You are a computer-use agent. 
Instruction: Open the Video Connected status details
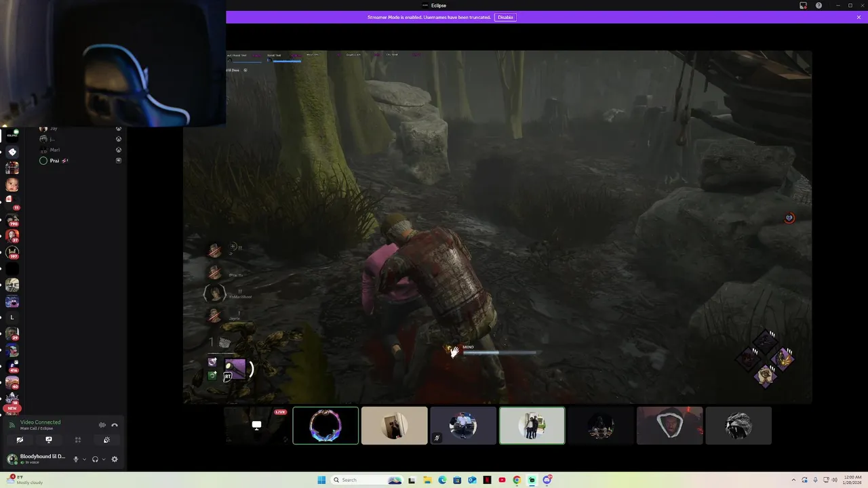pos(40,422)
